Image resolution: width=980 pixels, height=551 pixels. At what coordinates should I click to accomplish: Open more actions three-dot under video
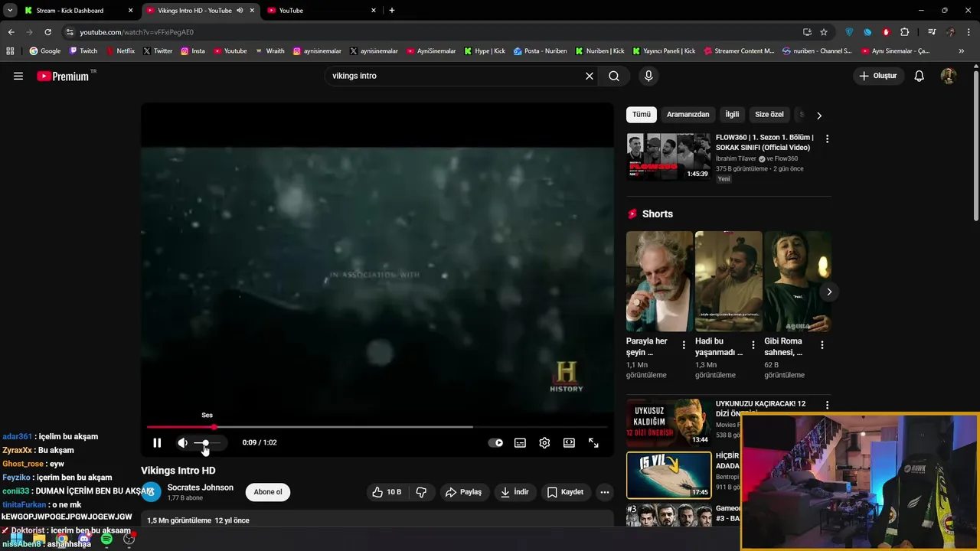coord(605,492)
